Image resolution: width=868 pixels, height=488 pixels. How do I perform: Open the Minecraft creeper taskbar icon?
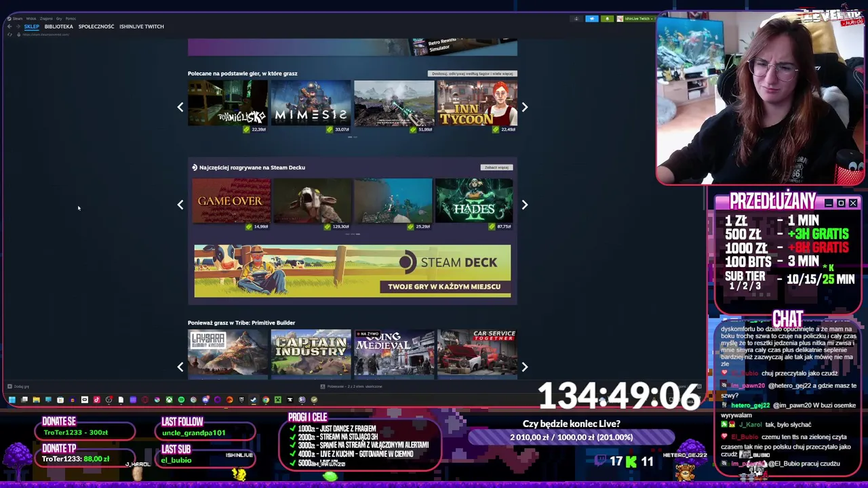[278, 400]
